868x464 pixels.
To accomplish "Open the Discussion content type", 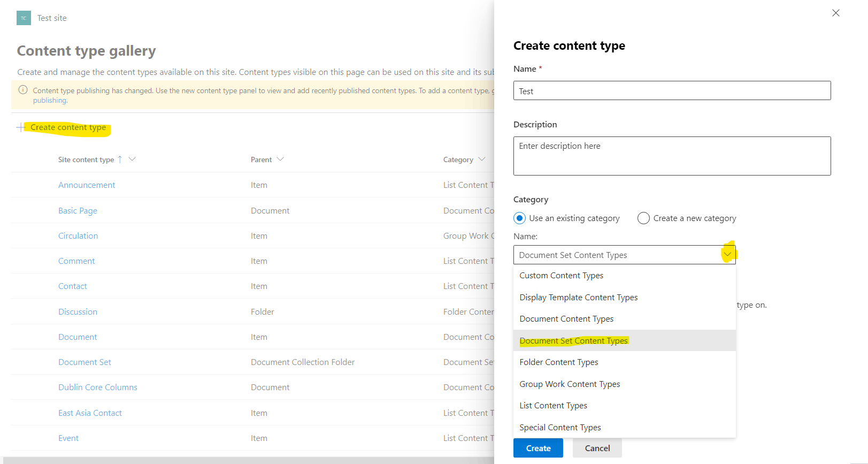I will pyautogui.click(x=78, y=312).
